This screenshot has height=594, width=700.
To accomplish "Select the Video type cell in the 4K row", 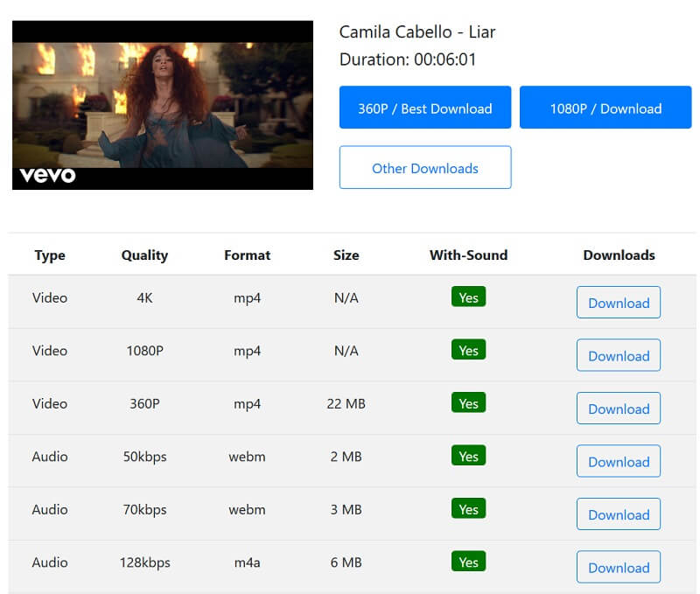I will (x=50, y=297).
